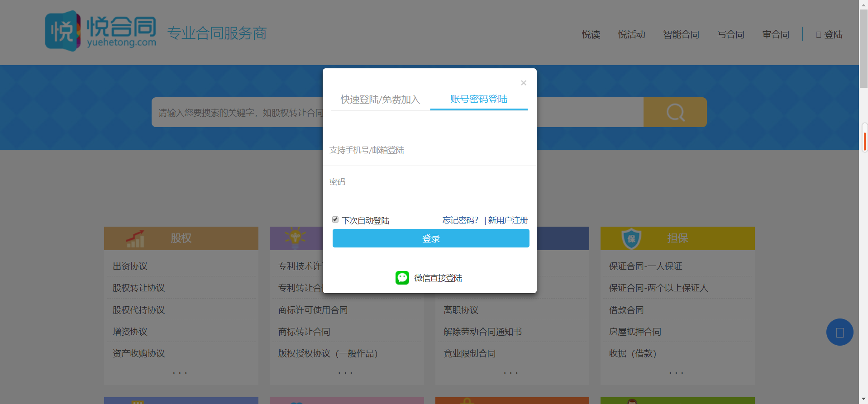Click the yellow search magnifier button
868x404 pixels.
[x=675, y=112]
